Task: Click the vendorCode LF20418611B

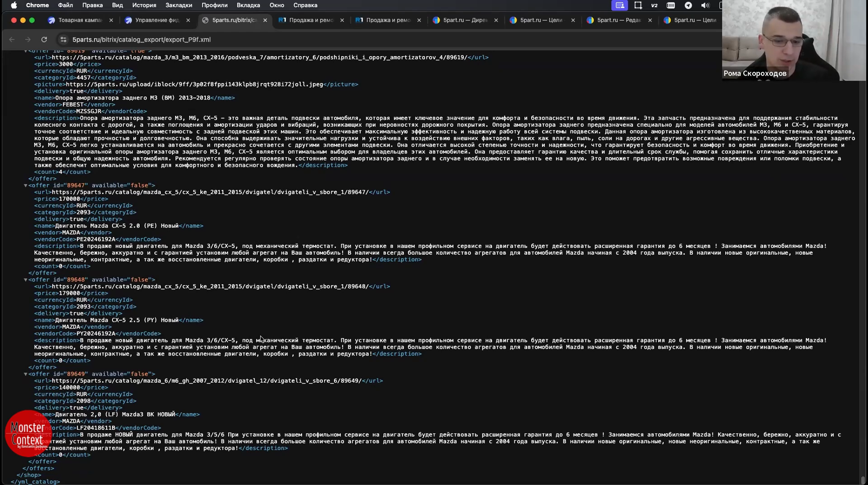Action: tap(96, 428)
